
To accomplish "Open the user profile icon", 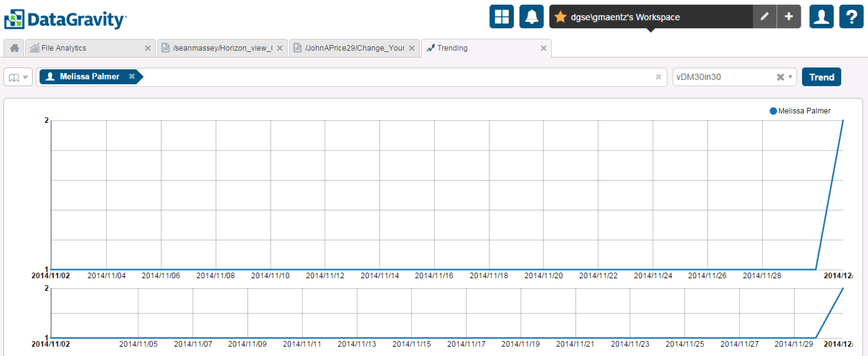I will pyautogui.click(x=821, y=16).
